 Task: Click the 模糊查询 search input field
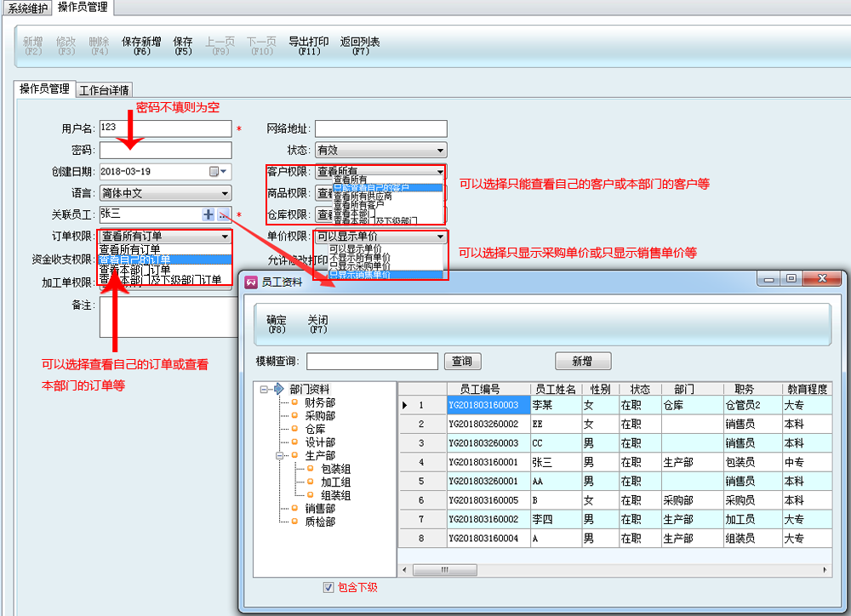[x=371, y=362]
